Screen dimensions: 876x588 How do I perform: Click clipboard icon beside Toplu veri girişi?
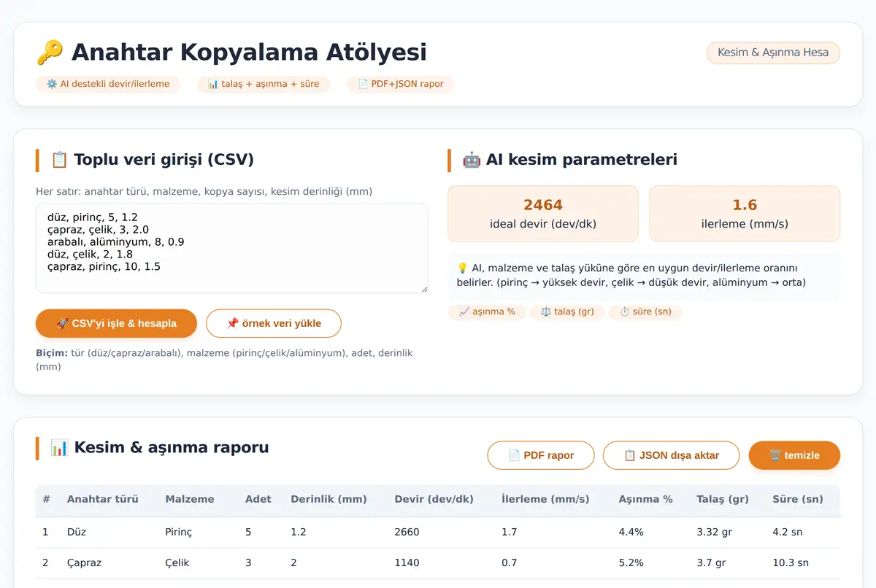59,160
